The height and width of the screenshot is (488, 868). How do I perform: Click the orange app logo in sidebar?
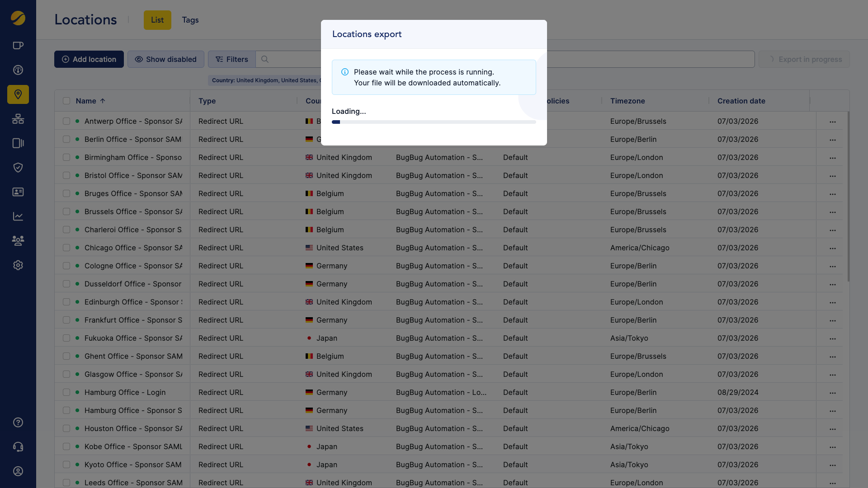point(18,18)
